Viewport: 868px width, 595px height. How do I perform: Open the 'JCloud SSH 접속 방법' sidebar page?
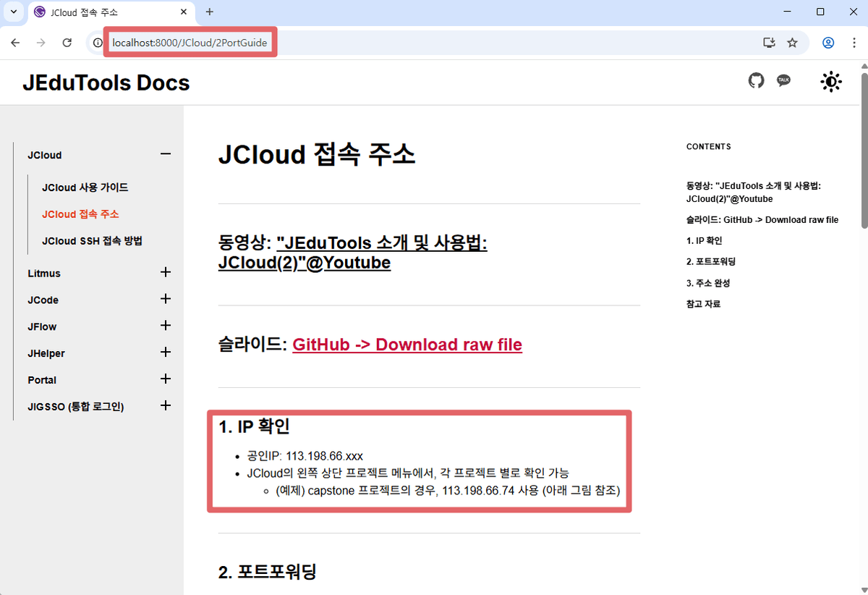(93, 240)
